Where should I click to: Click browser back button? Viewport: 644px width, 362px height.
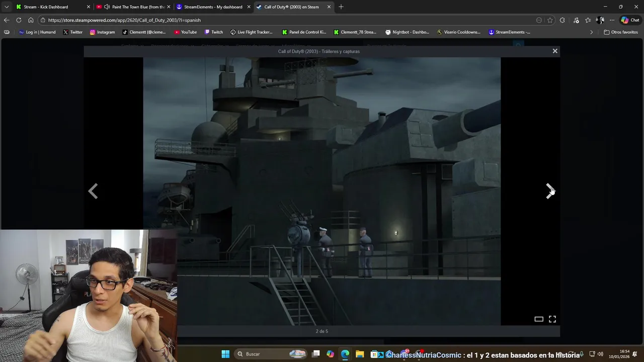tap(7, 20)
